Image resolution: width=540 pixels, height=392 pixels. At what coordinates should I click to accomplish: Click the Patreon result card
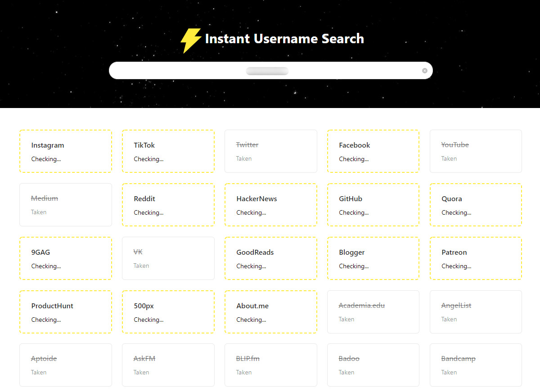point(476,258)
